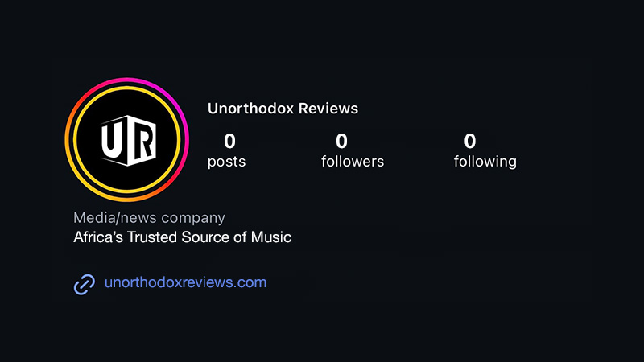Click the word Reviews in profile name
Viewport: 644px width, 362px height.
[328, 109]
